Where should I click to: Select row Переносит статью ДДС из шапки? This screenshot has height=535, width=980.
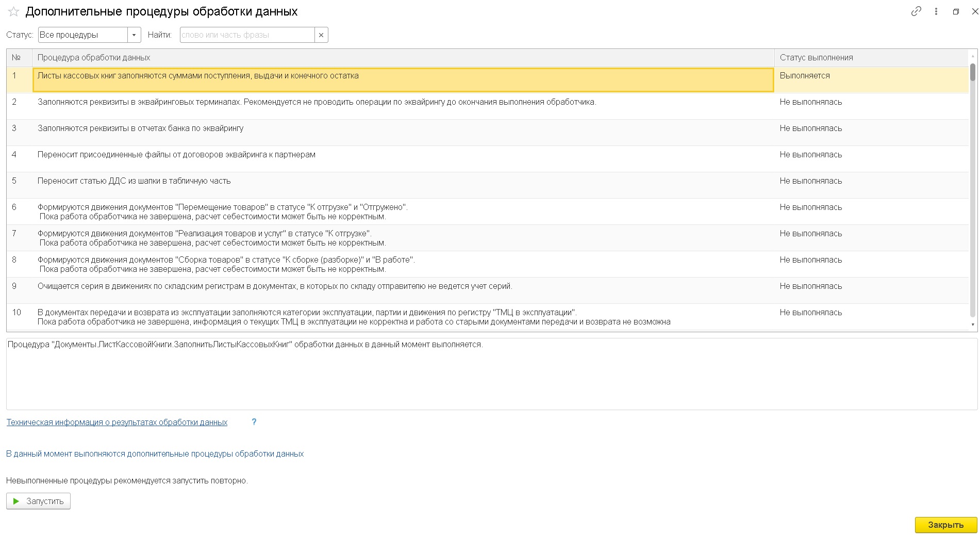pos(403,185)
